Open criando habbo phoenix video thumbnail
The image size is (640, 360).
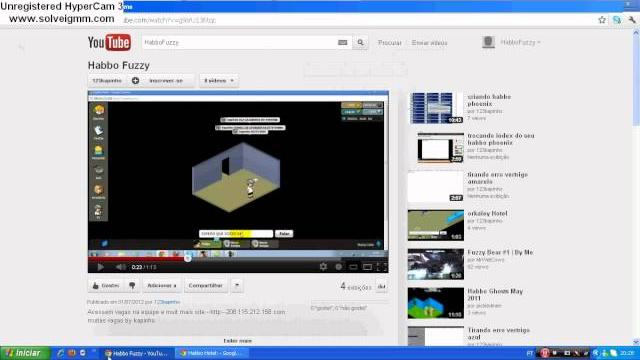point(436,108)
